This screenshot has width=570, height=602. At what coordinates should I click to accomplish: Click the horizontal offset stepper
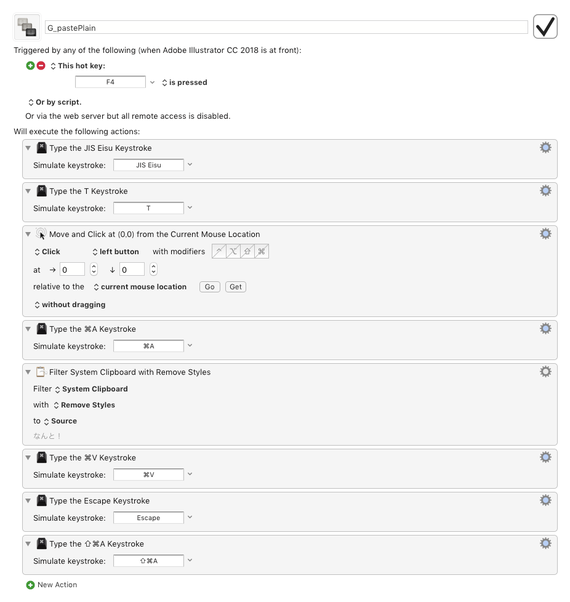point(94,269)
